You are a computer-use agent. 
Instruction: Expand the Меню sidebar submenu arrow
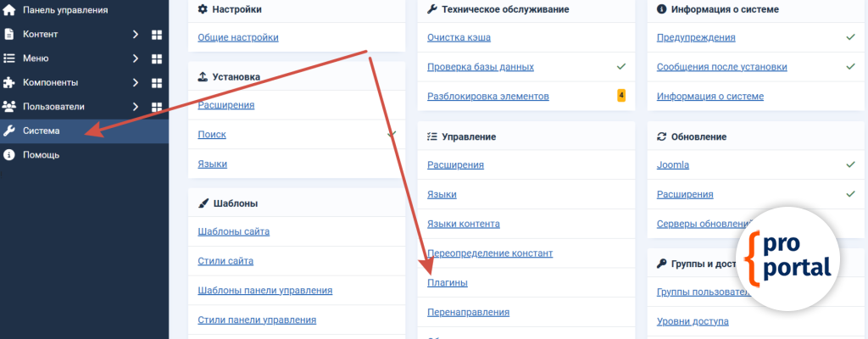pos(135,59)
